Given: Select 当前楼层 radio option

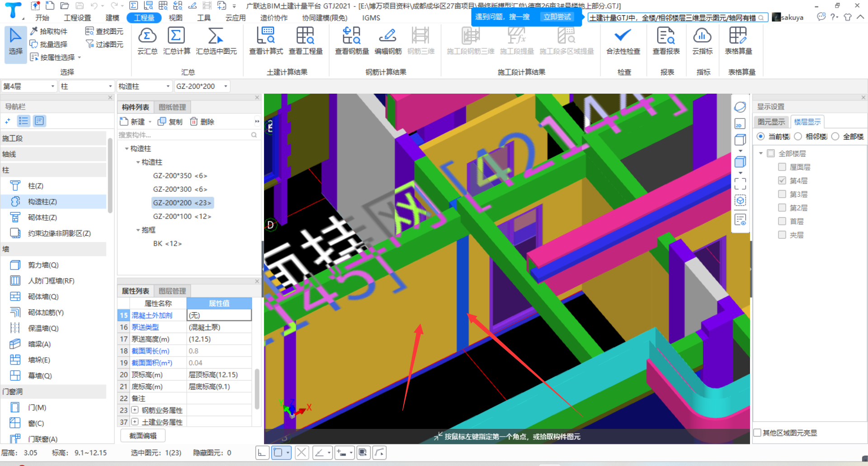Looking at the screenshot, I should [761, 137].
